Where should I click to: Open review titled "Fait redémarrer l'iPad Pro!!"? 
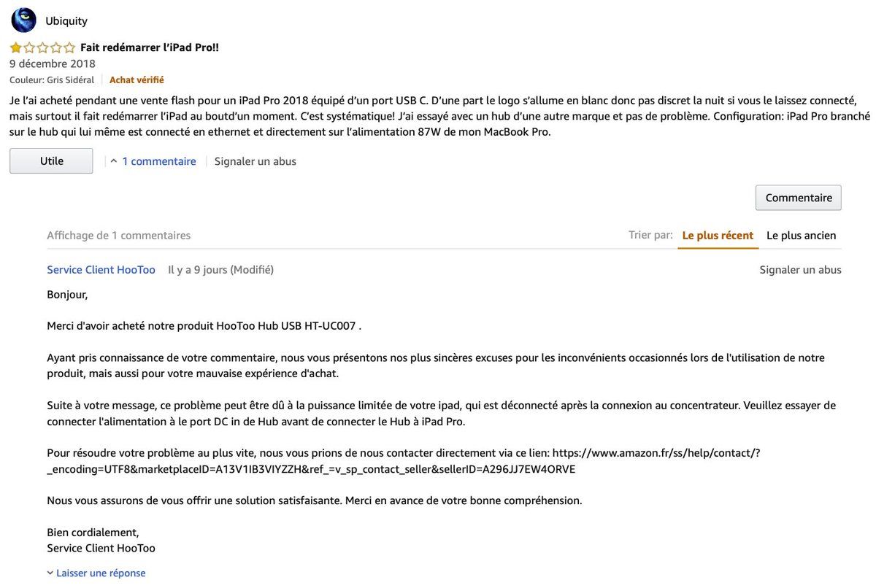click(x=150, y=47)
